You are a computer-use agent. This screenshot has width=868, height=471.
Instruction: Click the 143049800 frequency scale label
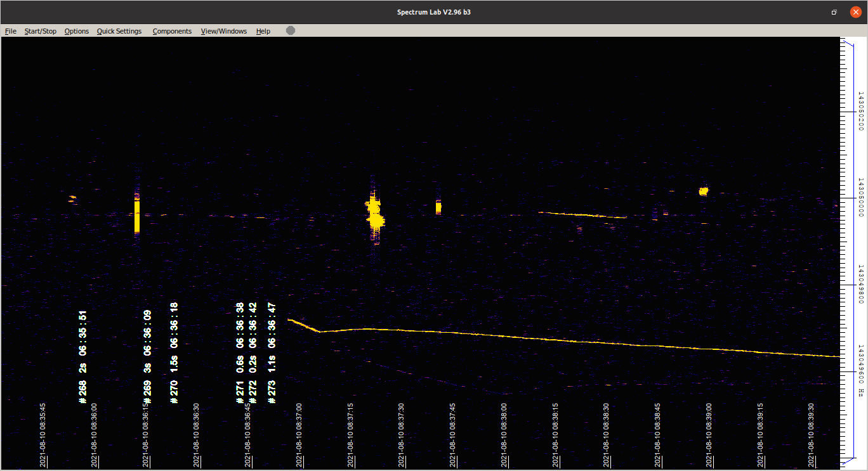click(x=861, y=284)
